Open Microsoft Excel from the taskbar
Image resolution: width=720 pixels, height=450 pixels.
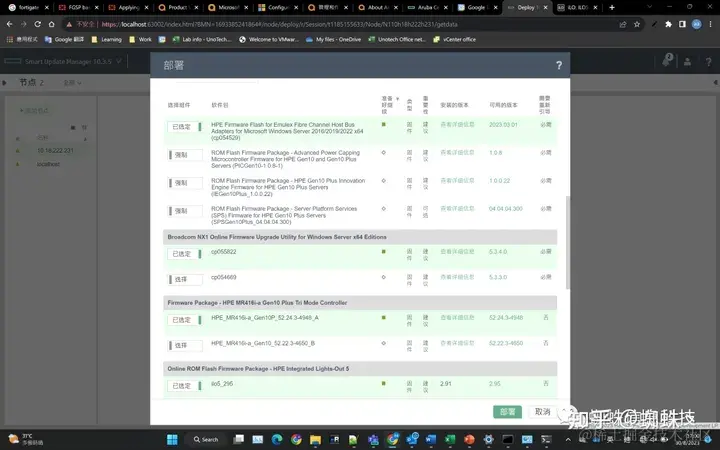[x=450, y=439]
